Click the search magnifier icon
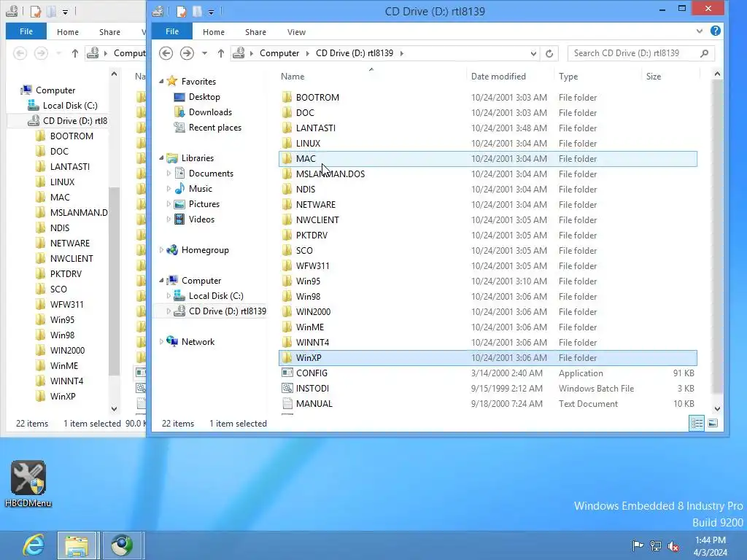The width and height of the screenshot is (747, 560). click(x=705, y=53)
